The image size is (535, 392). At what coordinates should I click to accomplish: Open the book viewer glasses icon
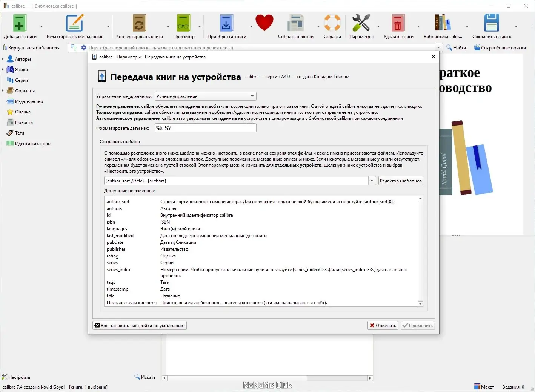pyautogui.click(x=184, y=23)
